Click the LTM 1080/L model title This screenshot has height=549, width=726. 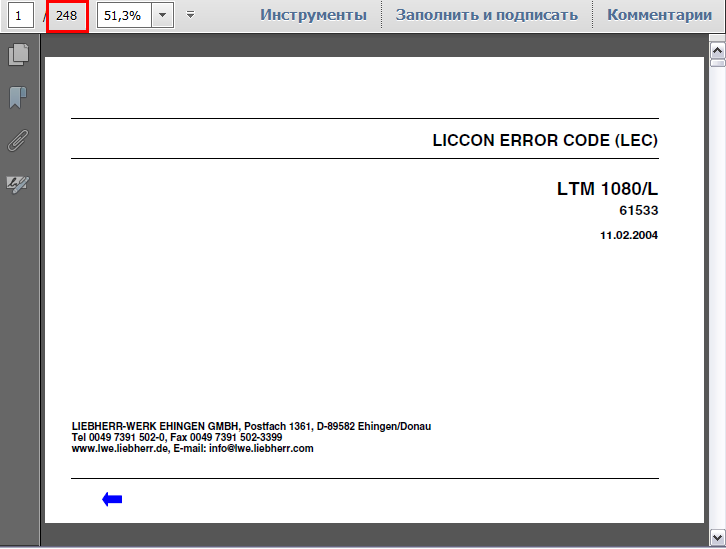pos(607,188)
